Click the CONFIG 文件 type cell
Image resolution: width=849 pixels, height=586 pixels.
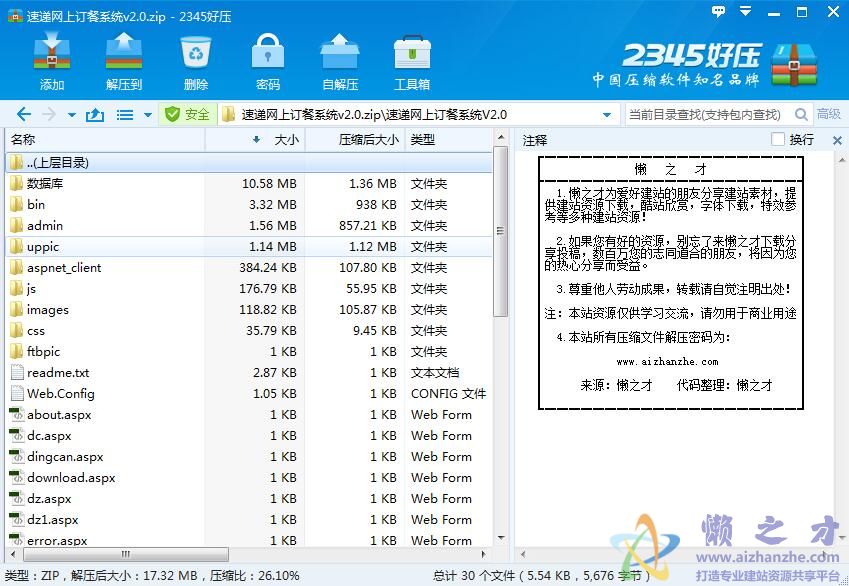click(448, 394)
